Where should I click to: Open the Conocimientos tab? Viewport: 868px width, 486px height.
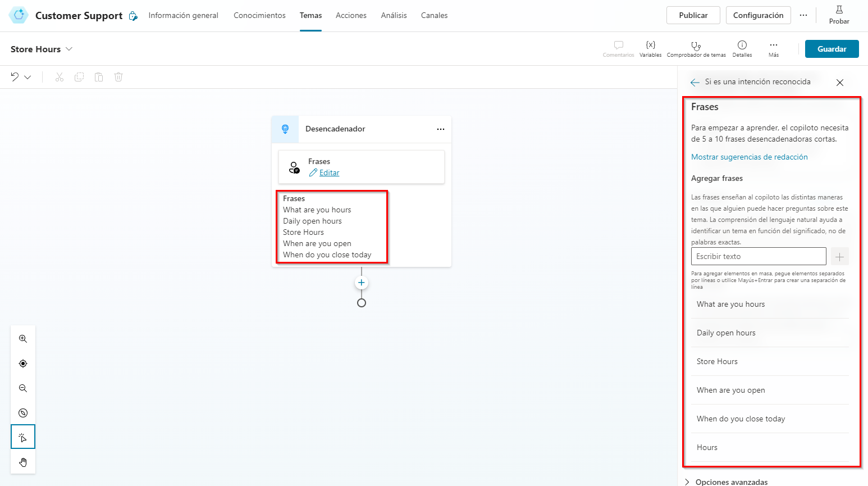tap(259, 15)
